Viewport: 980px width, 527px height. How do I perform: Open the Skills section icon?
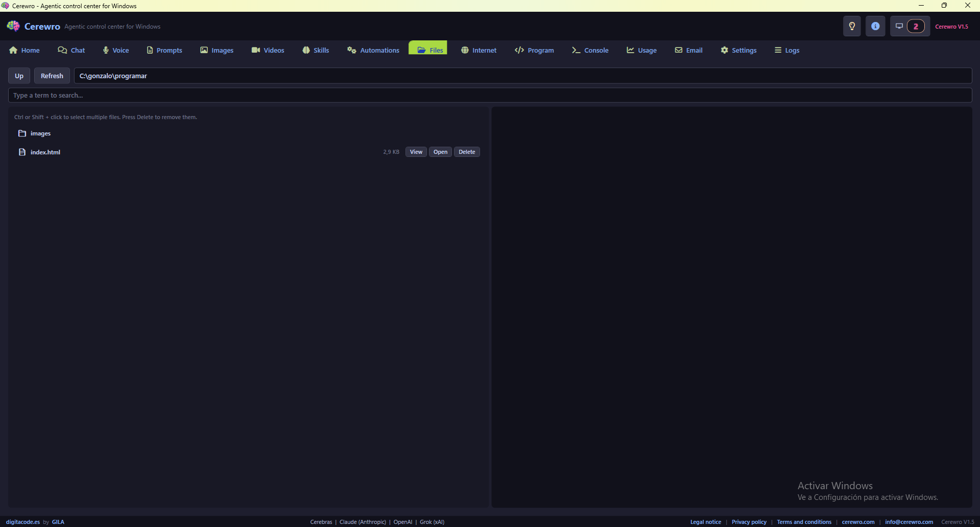tap(305, 50)
